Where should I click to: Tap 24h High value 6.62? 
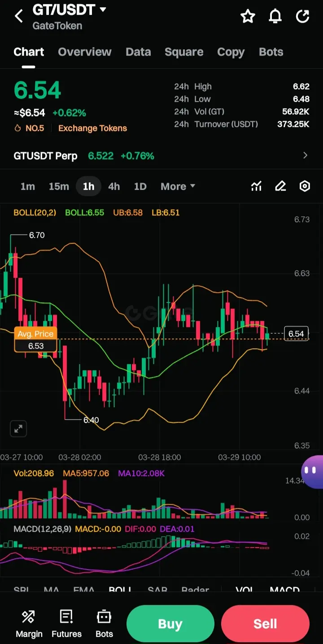pos(301,87)
